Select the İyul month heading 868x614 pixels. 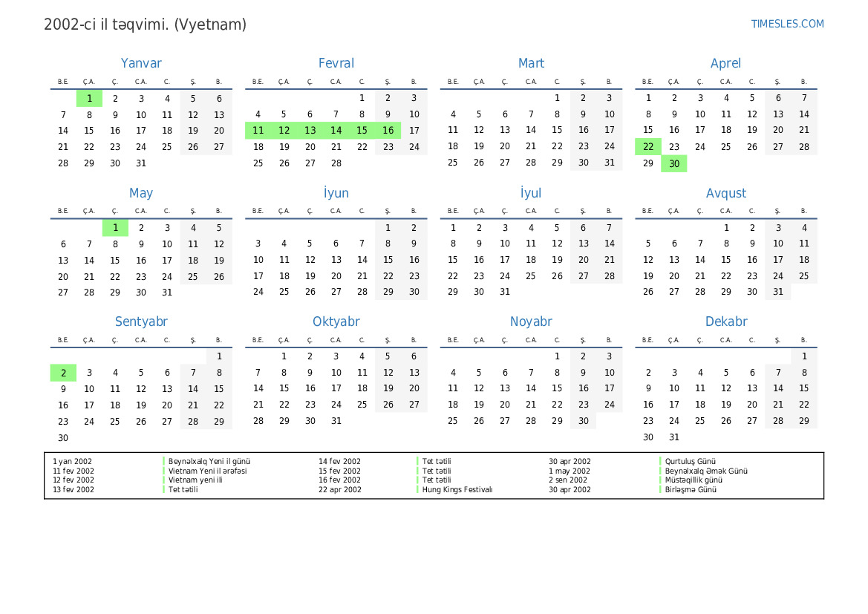[x=531, y=193]
